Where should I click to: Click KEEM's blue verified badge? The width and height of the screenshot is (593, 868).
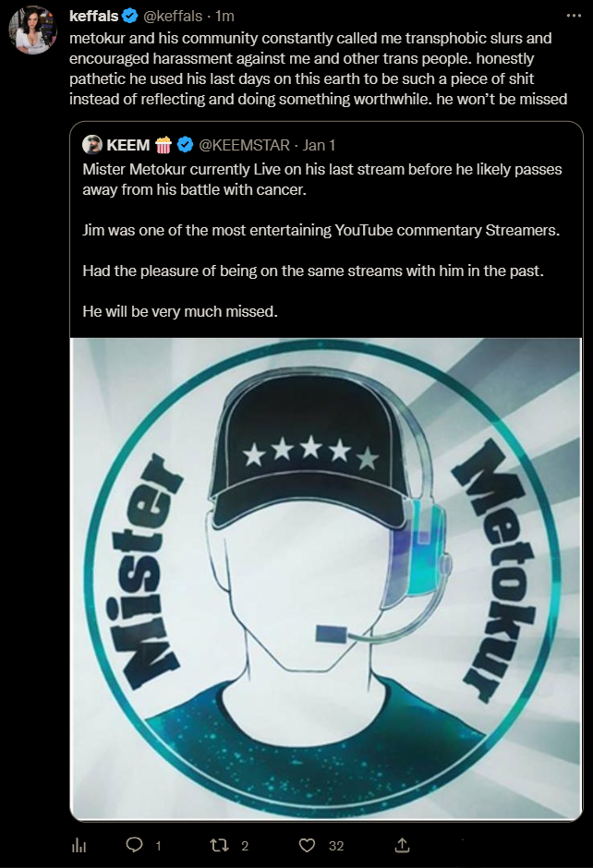185,145
